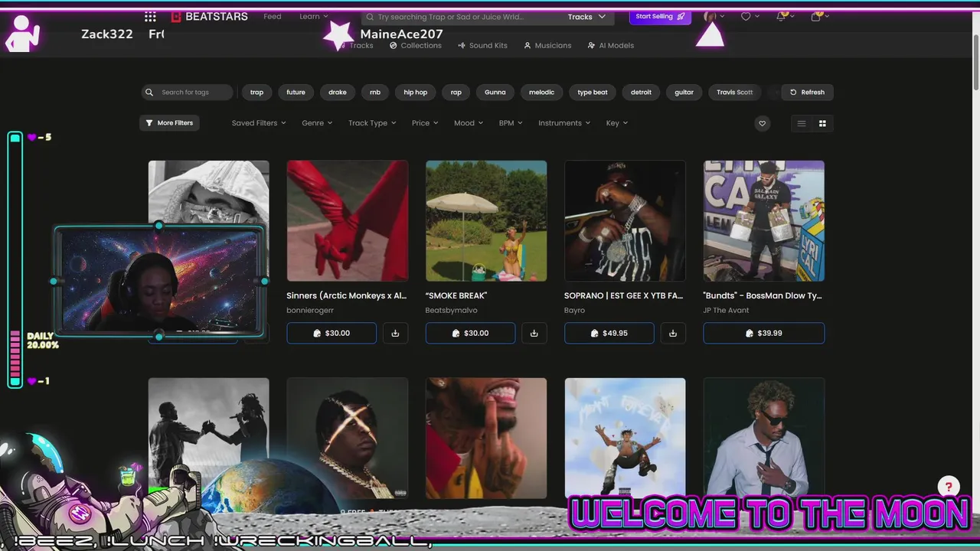Select the rnb tag chip
The image size is (980, 551).
(x=375, y=93)
